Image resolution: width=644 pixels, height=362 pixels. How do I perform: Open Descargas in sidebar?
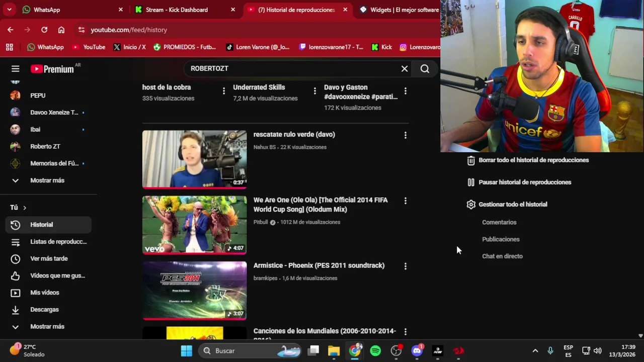point(48,310)
